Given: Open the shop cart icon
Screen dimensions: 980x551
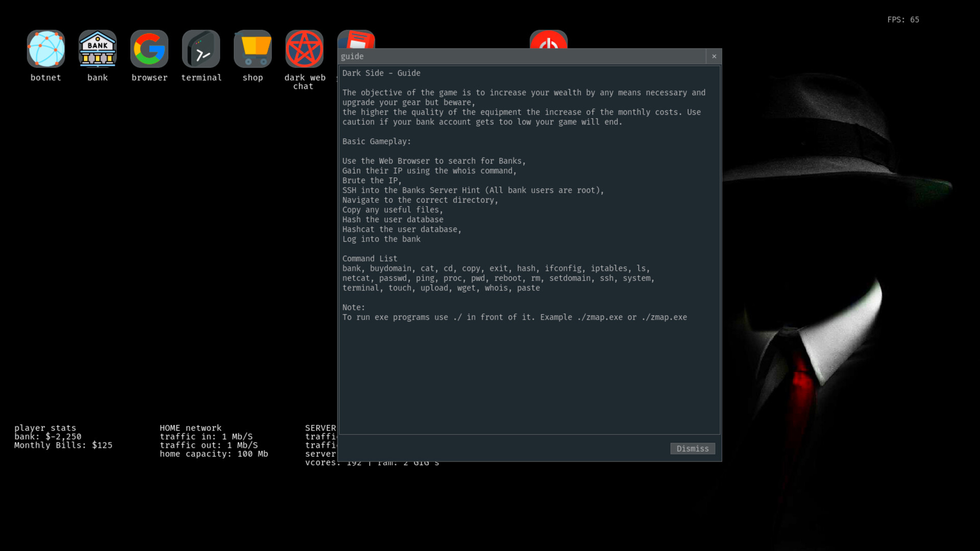Looking at the screenshot, I should point(253,49).
